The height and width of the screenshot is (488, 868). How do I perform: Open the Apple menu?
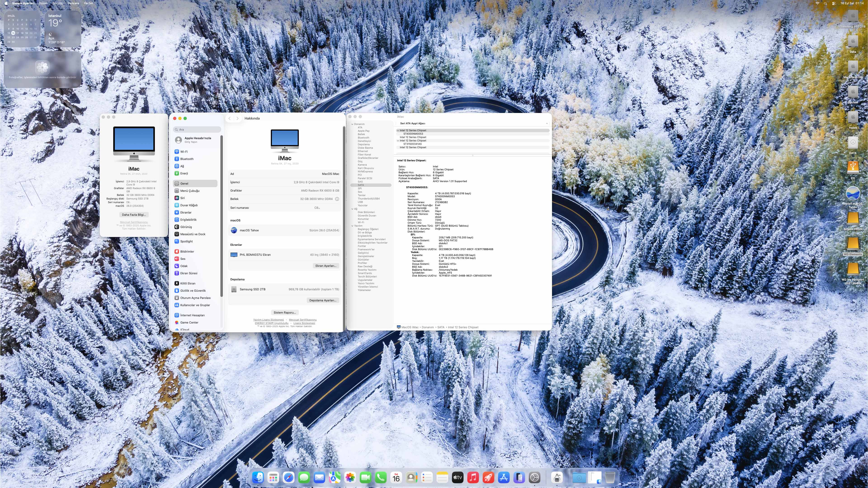(6, 3)
